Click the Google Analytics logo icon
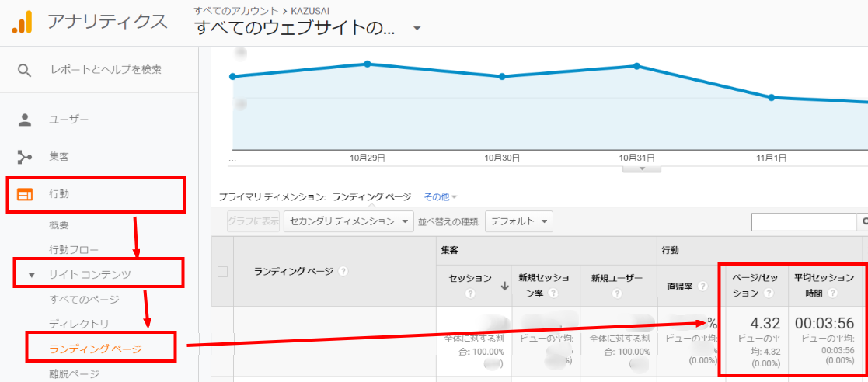868x382 pixels. click(22, 22)
